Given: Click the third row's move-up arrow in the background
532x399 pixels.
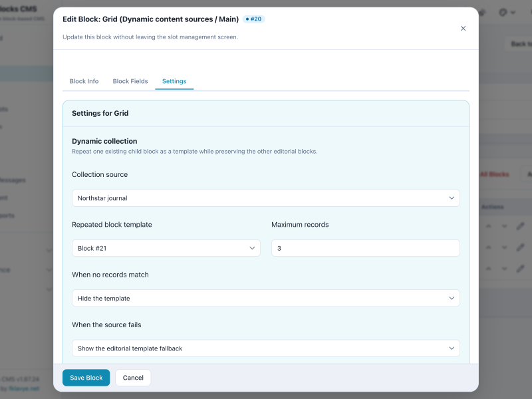Looking at the screenshot, I should coord(488,269).
